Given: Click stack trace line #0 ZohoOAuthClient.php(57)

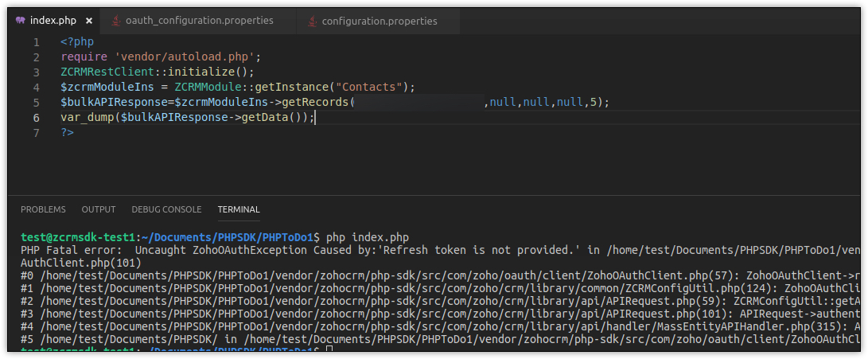Looking at the screenshot, I should click(440, 275).
